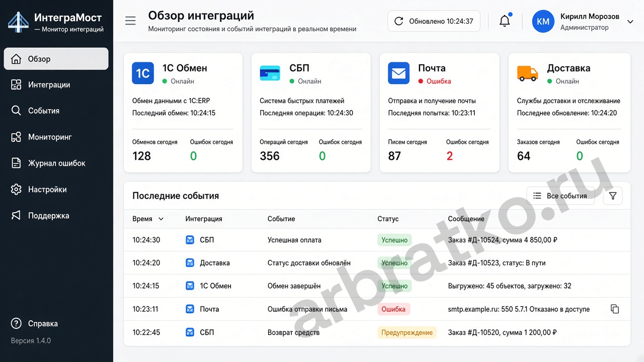Click the Почта envelope card icon
The image size is (644, 362).
(399, 73)
